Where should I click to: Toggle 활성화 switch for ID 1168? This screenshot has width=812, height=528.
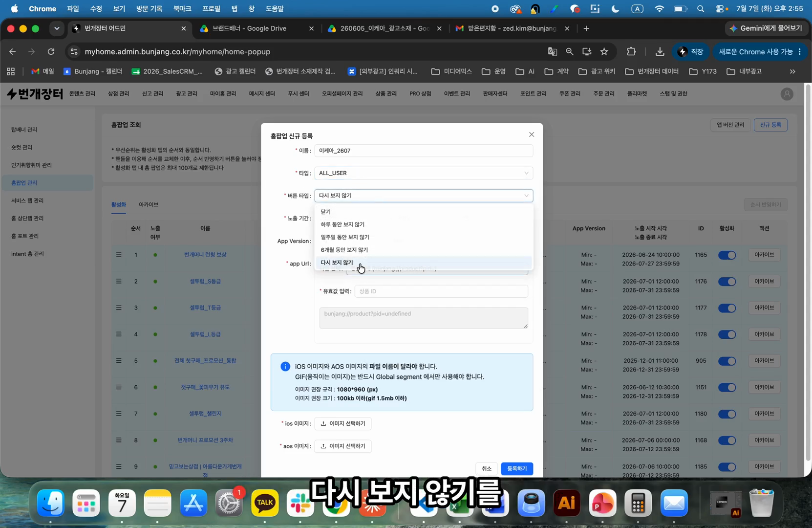click(x=727, y=440)
